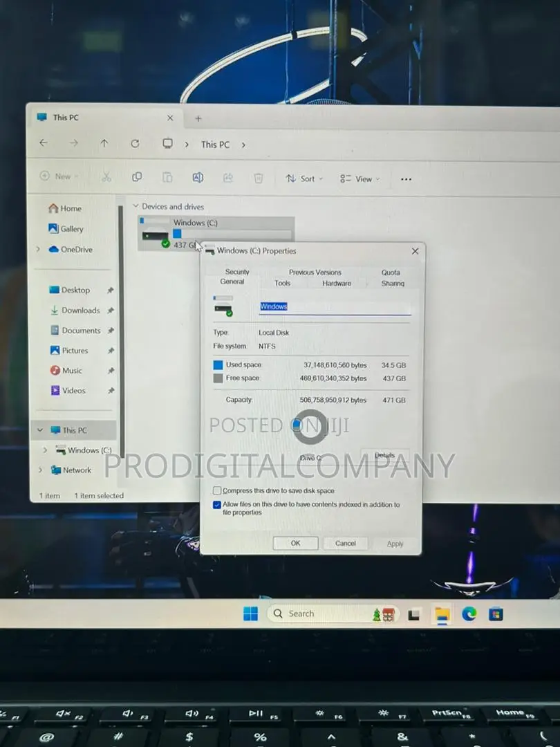Click the Cut scissors icon in toolbar
This screenshot has width=560, height=747.
point(106,177)
